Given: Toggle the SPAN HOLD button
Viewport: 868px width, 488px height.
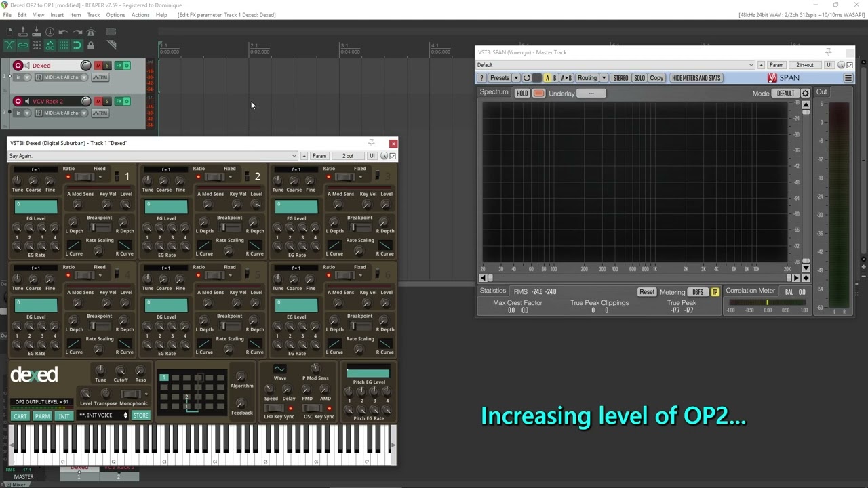Looking at the screenshot, I should (x=522, y=93).
